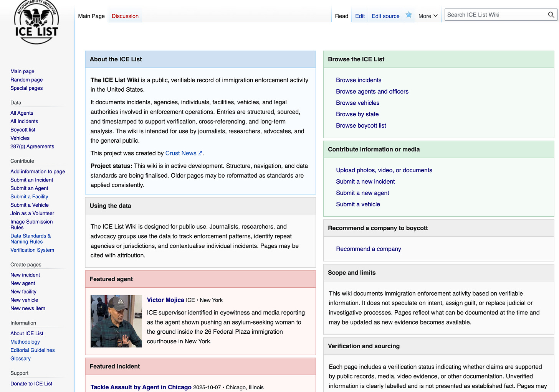Open About ICE List link

click(27, 334)
